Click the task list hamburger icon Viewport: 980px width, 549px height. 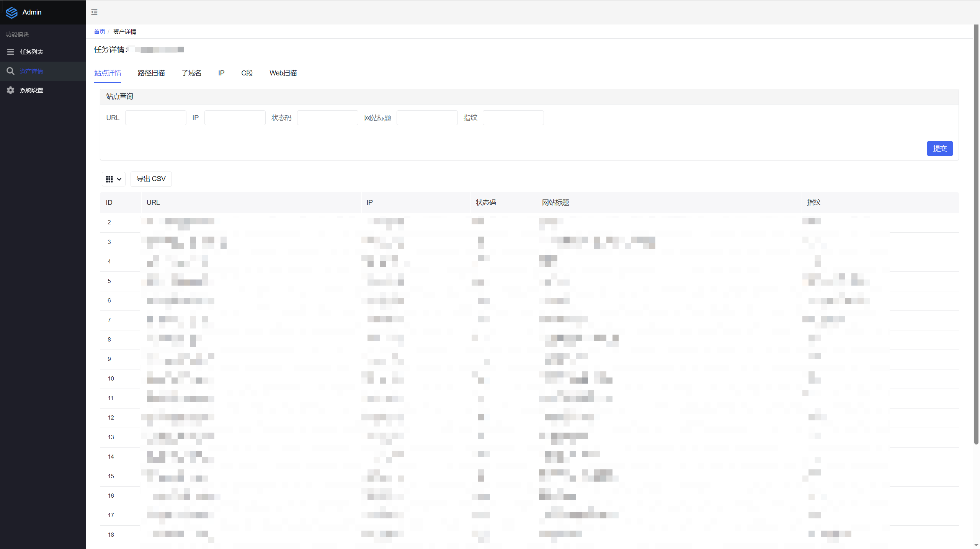pos(10,52)
